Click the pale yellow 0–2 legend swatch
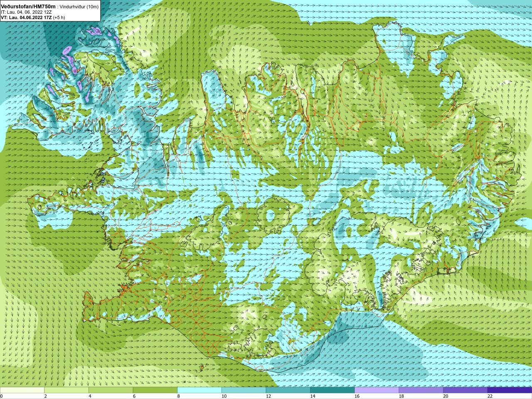 tap(22, 390)
